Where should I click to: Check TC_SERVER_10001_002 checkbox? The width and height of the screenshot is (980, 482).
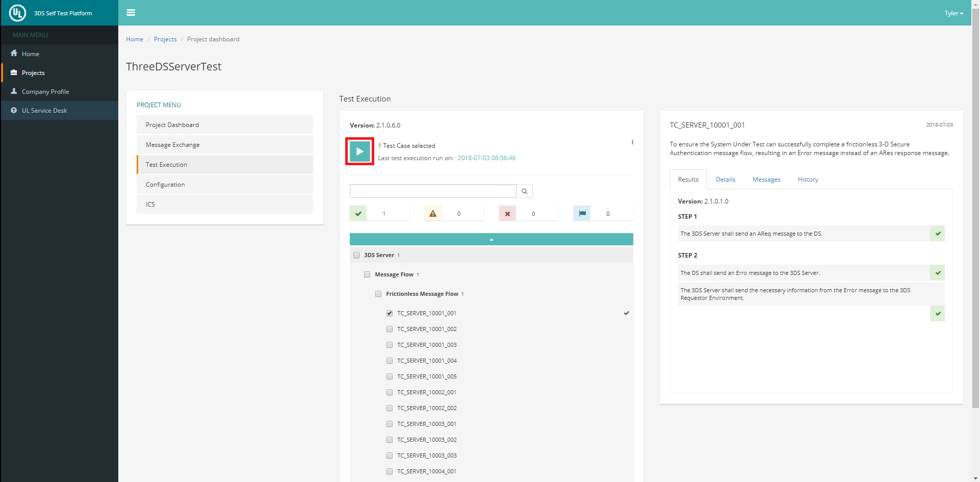point(390,329)
